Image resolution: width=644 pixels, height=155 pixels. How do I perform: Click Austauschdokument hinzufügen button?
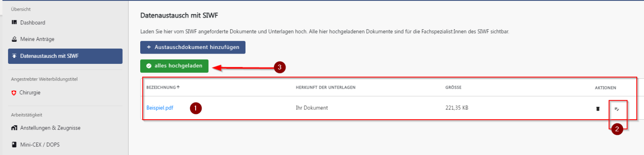pyautogui.click(x=193, y=47)
